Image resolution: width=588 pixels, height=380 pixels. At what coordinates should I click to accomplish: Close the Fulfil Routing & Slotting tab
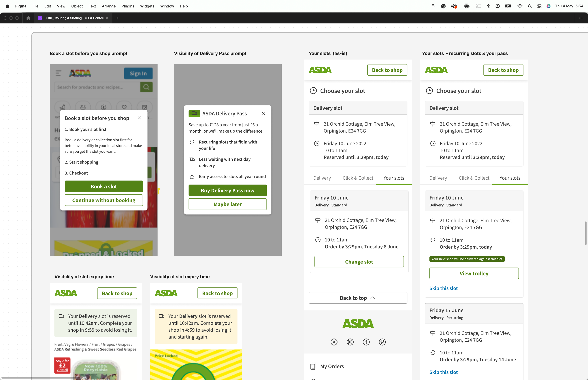click(107, 18)
